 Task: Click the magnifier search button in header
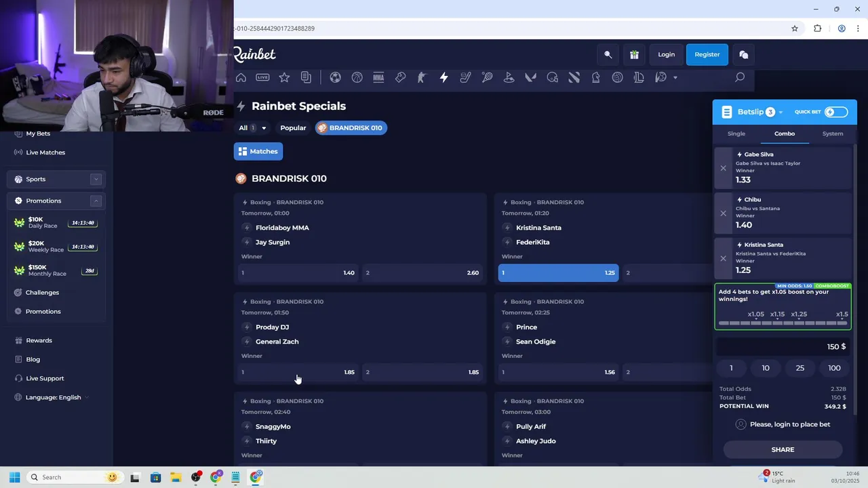coord(608,54)
